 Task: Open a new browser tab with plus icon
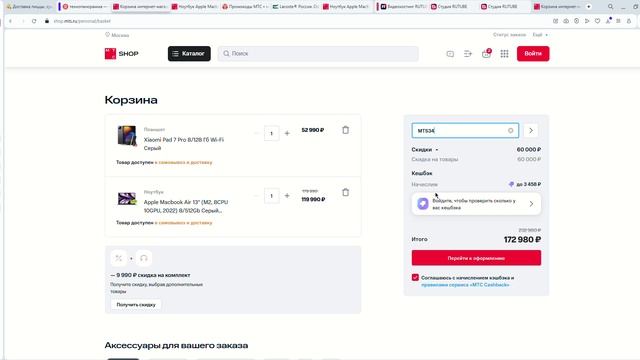coord(589,7)
